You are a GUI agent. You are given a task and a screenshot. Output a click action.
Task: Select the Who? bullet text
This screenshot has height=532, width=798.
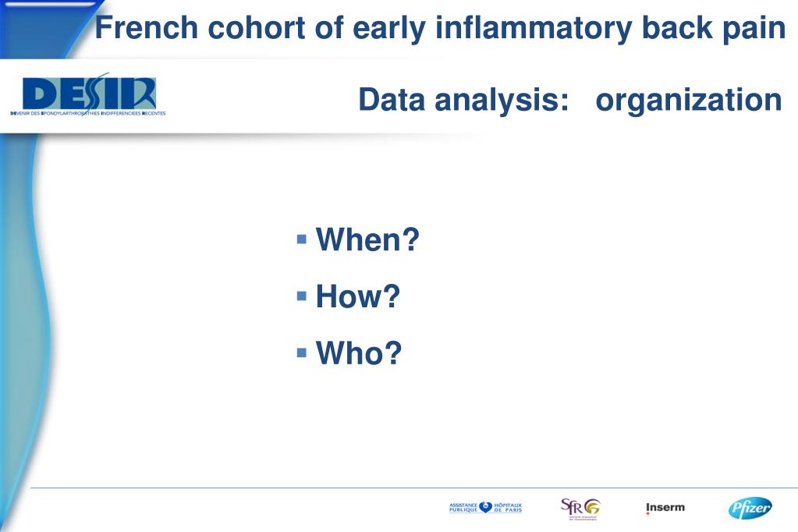359,353
